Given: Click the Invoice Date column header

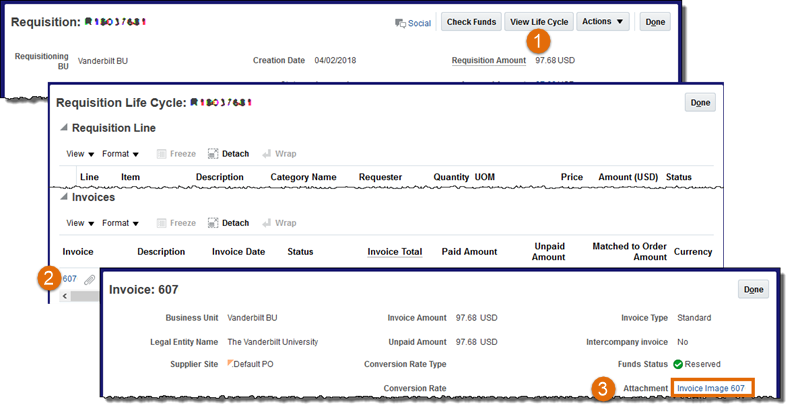Looking at the screenshot, I should click(238, 251).
